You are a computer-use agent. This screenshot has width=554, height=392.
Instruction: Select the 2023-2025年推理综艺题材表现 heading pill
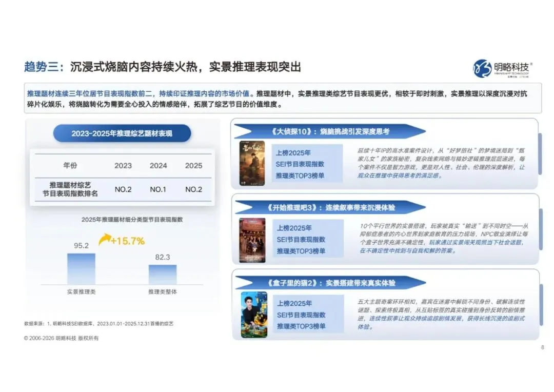122,133
